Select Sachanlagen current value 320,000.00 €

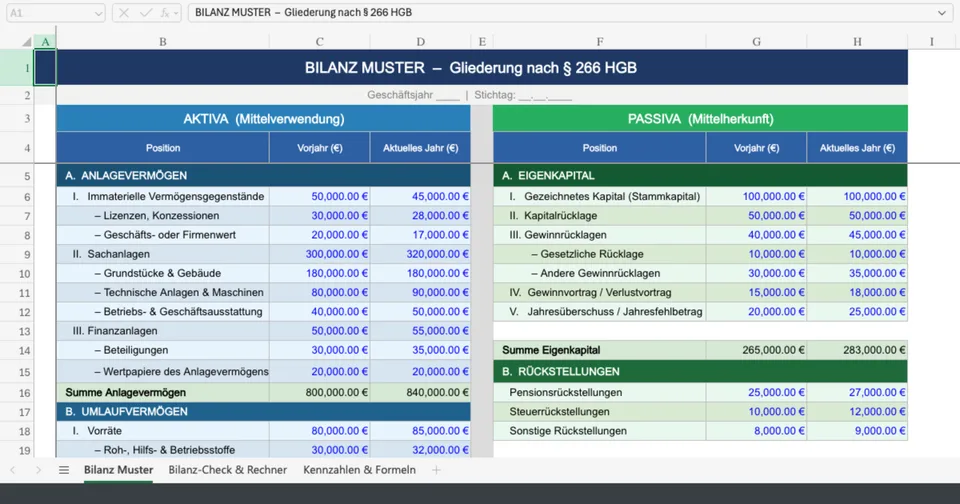(x=421, y=254)
